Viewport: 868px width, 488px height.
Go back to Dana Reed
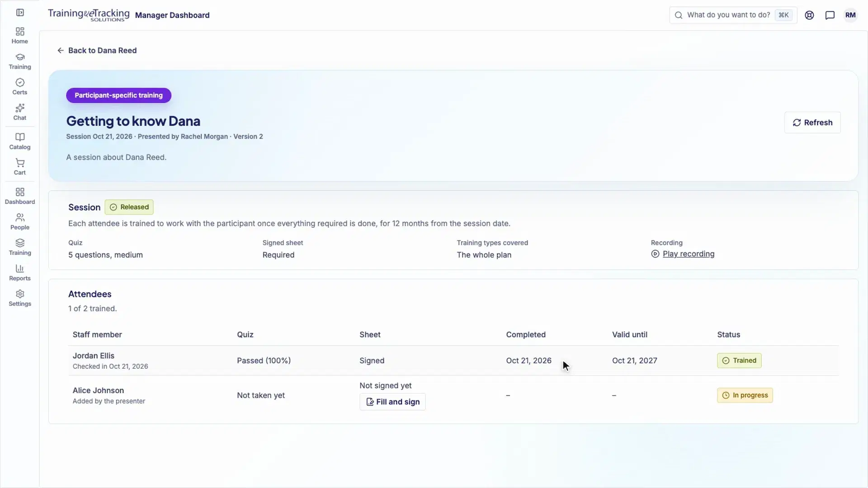coord(97,51)
